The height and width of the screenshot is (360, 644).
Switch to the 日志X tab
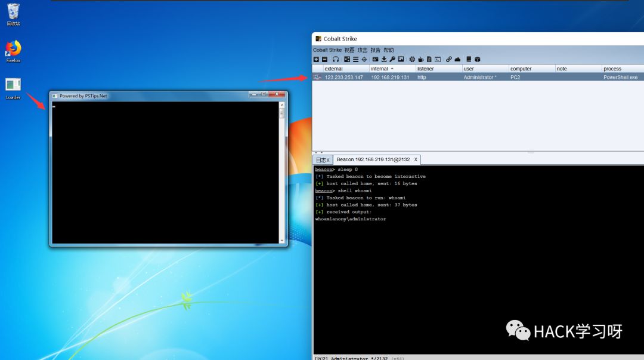(x=323, y=159)
